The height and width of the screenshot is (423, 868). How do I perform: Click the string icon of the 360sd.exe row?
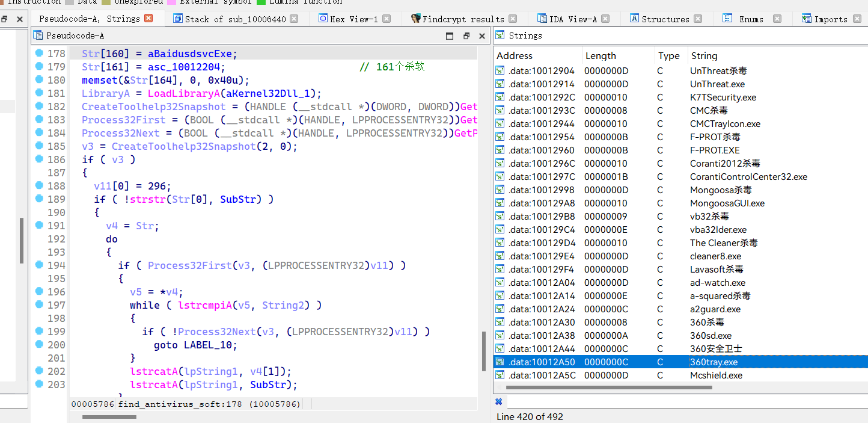tap(500, 336)
